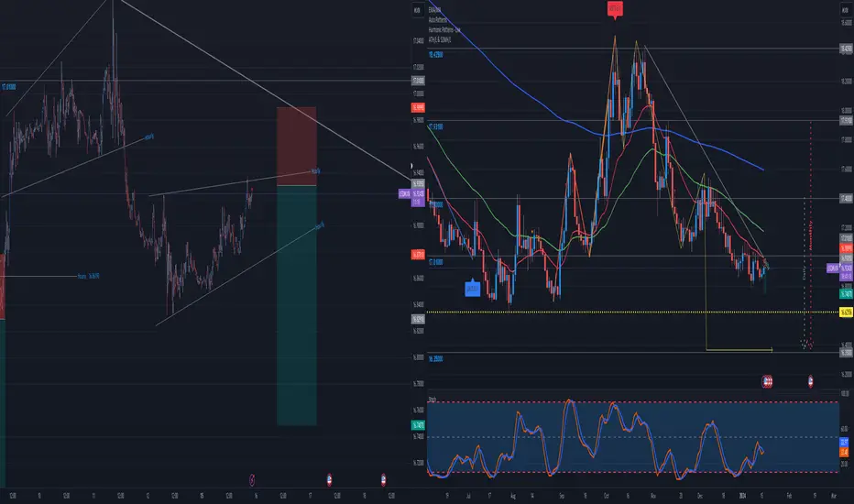This screenshot has height=504, width=854.
Task: Select the green profit-target zone on left chart
Action: pyautogui.click(x=296, y=305)
